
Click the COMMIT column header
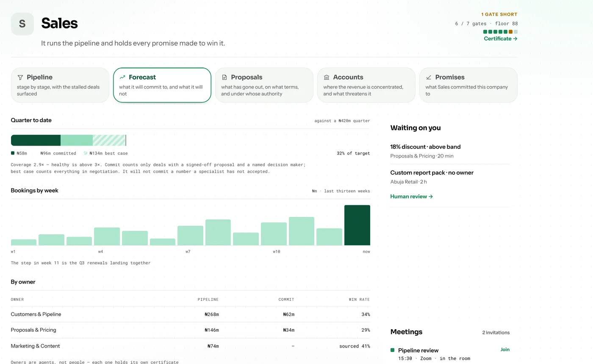coord(286,299)
